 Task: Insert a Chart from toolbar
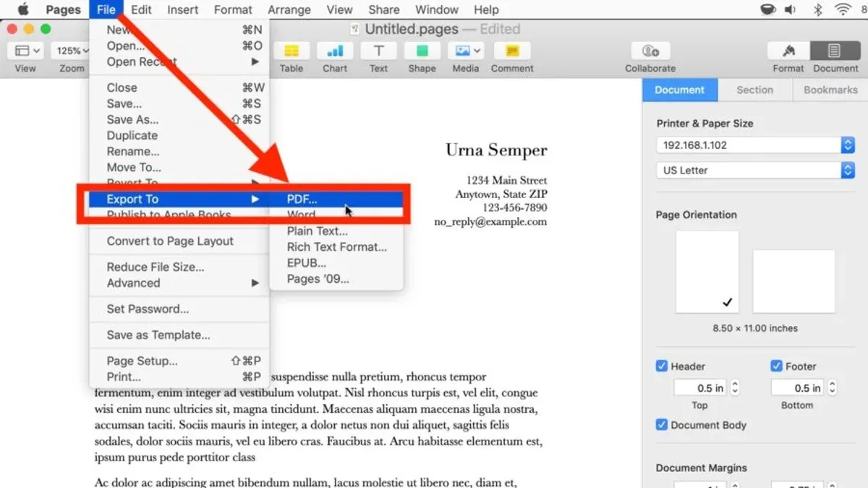point(335,51)
